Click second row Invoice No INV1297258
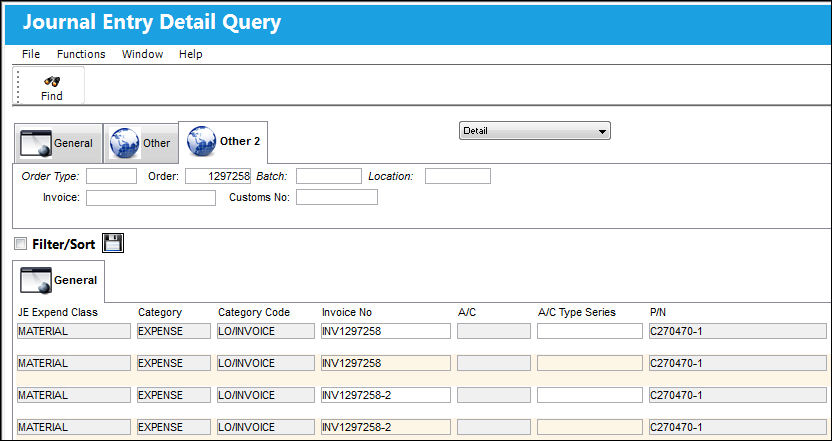This screenshot has width=832, height=441. click(386, 363)
